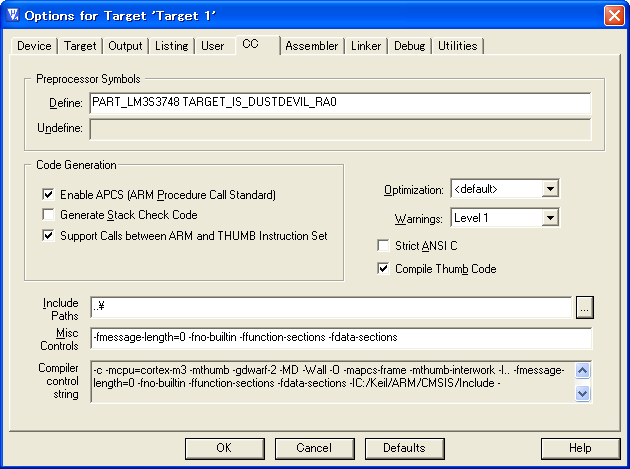Go to the Device tab
Screen dimensions: 630x469
pos(34,46)
